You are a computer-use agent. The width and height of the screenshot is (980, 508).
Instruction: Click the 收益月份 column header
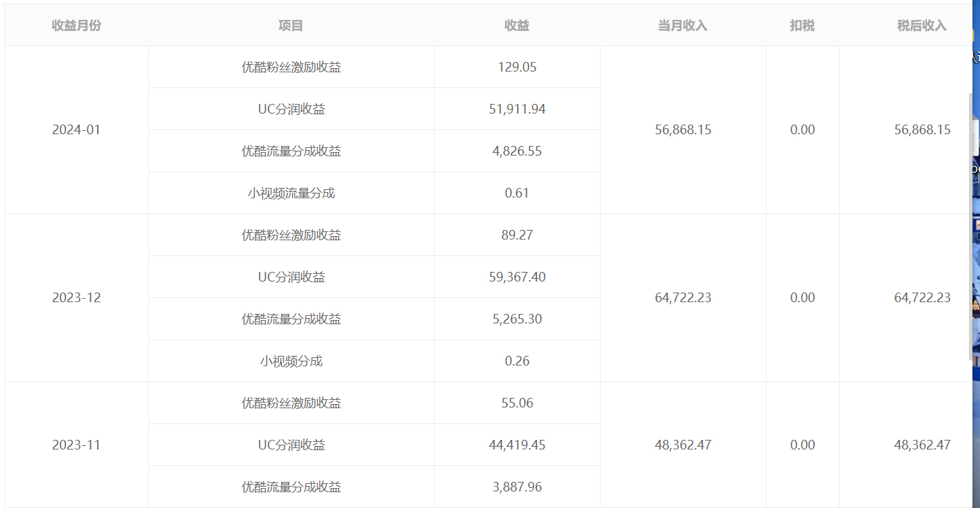[76, 25]
